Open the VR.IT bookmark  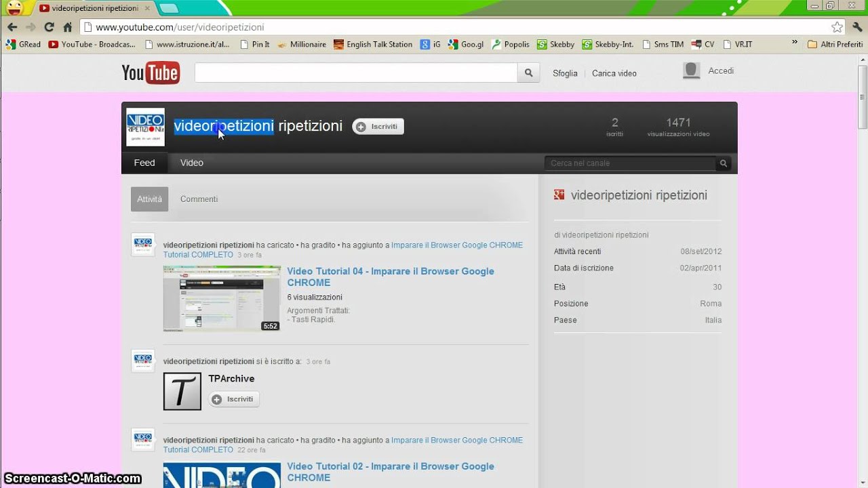(x=738, y=44)
